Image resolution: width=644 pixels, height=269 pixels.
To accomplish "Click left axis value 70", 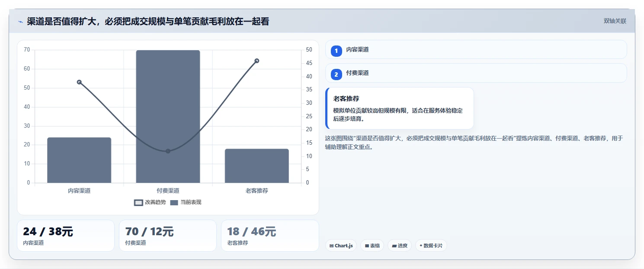I will coord(27,50).
